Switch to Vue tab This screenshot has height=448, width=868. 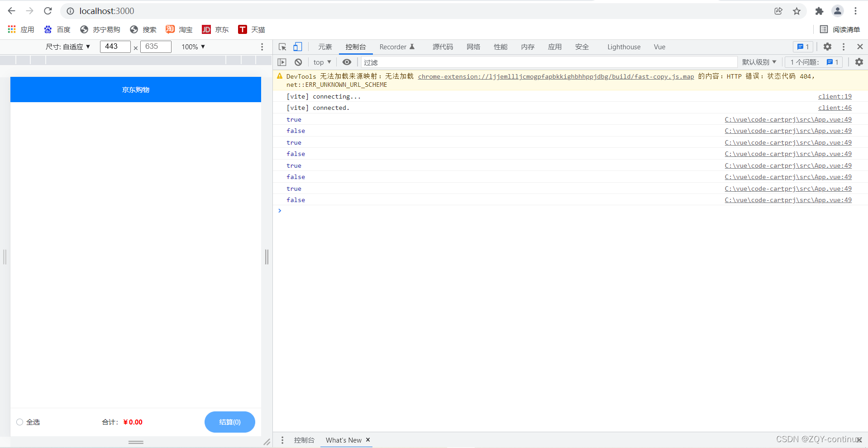pos(659,47)
